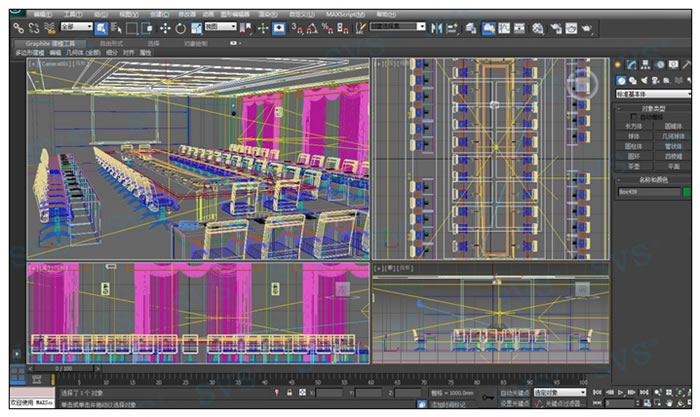Expand the Standard Primitives (标准基本体) dropdown
This screenshot has height=417, width=700.
[x=652, y=93]
